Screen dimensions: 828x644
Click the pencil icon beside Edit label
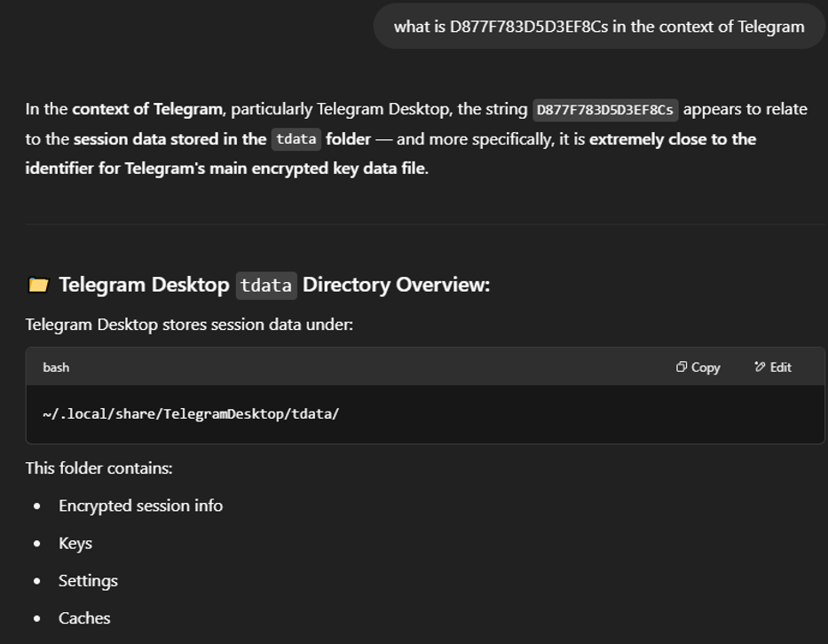(x=760, y=367)
